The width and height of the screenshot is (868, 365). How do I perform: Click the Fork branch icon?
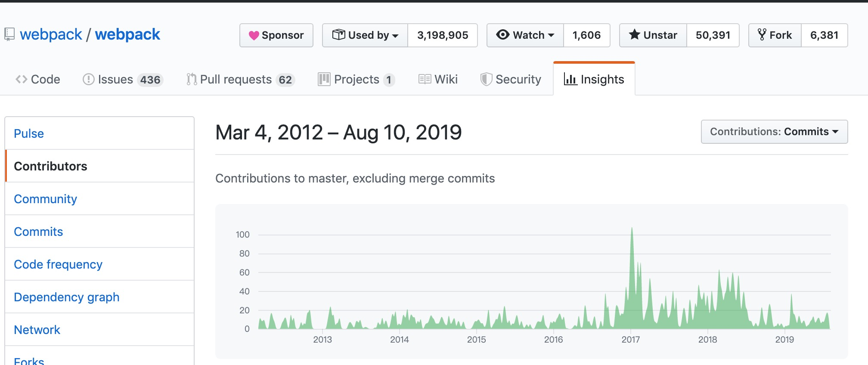tap(762, 34)
